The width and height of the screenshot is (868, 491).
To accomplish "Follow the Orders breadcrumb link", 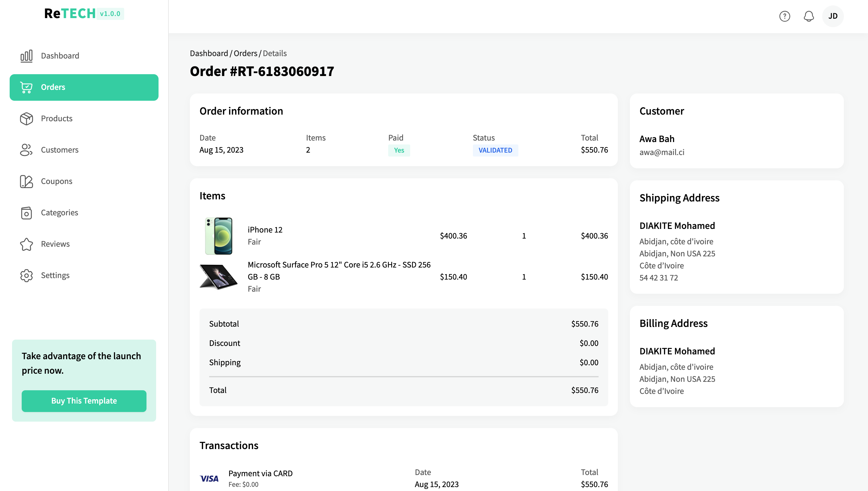I will pos(245,53).
